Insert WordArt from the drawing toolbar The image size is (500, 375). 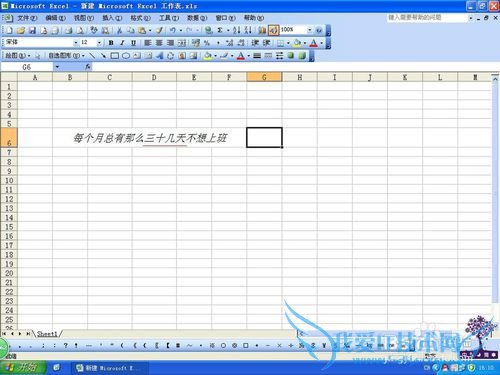(160, 56)
